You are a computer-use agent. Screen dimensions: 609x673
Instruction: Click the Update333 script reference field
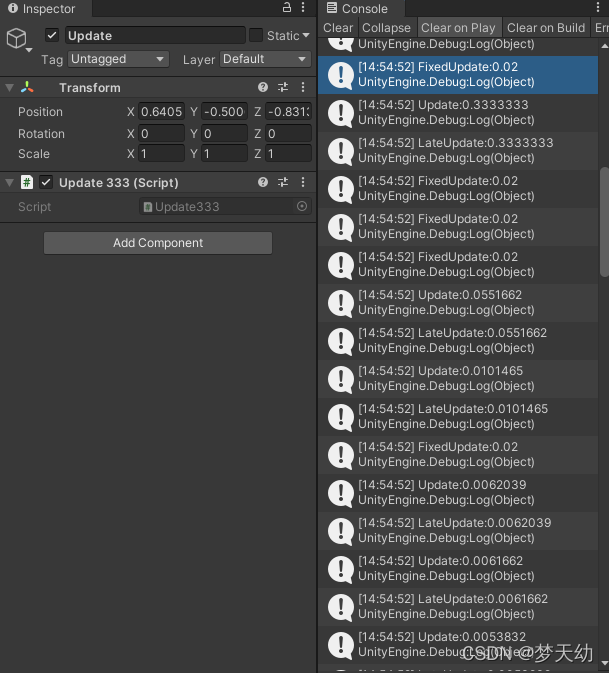pos(225,206)
